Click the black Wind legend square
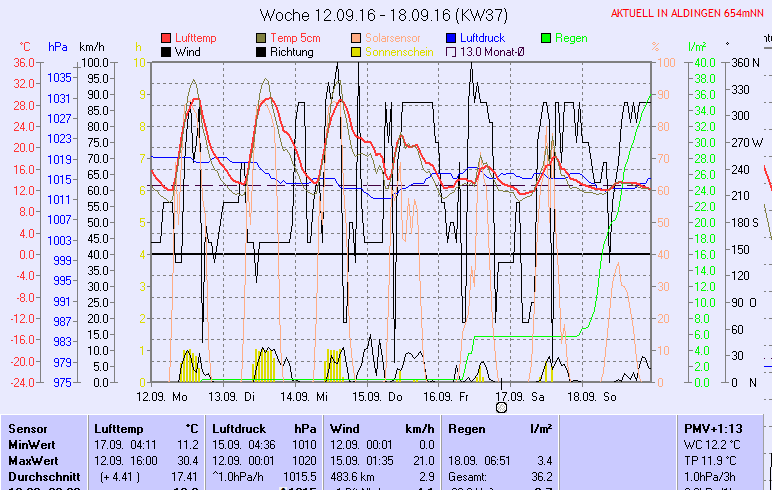This screenshot has height=490, width=772. [166, 52]
